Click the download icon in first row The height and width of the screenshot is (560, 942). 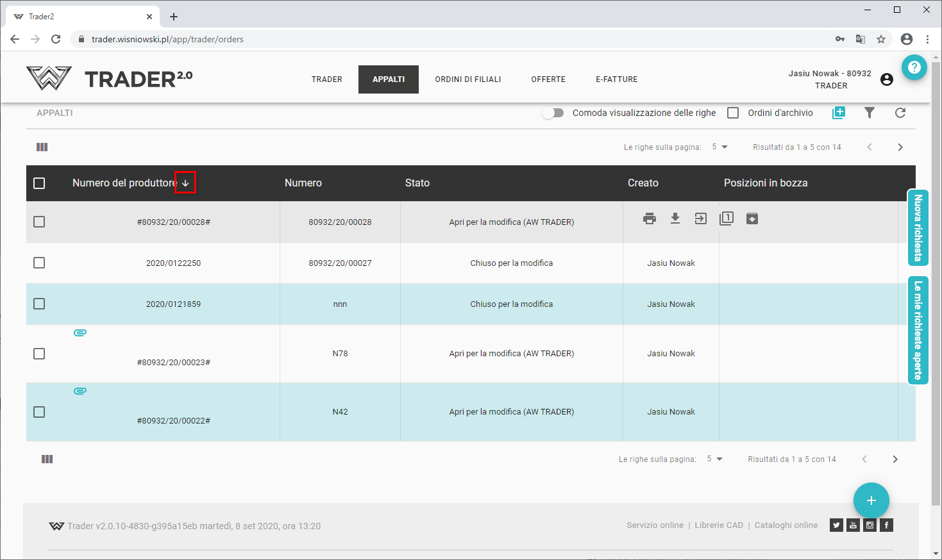pyautogui.click(x=675, y=218)
